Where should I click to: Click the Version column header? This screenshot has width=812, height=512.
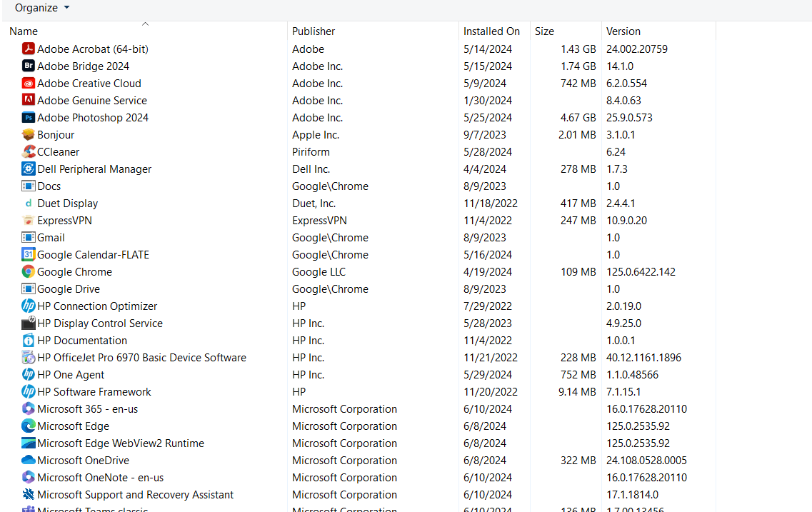623,31
